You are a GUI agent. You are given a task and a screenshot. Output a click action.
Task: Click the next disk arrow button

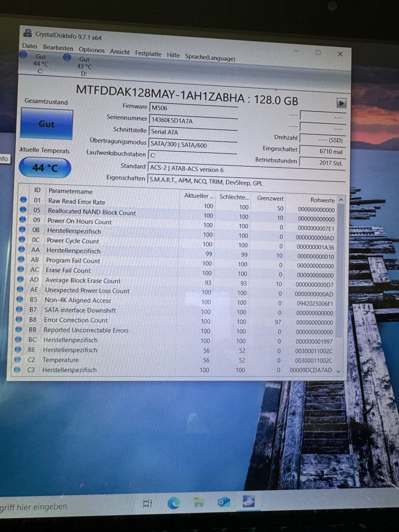click(341, 103)
